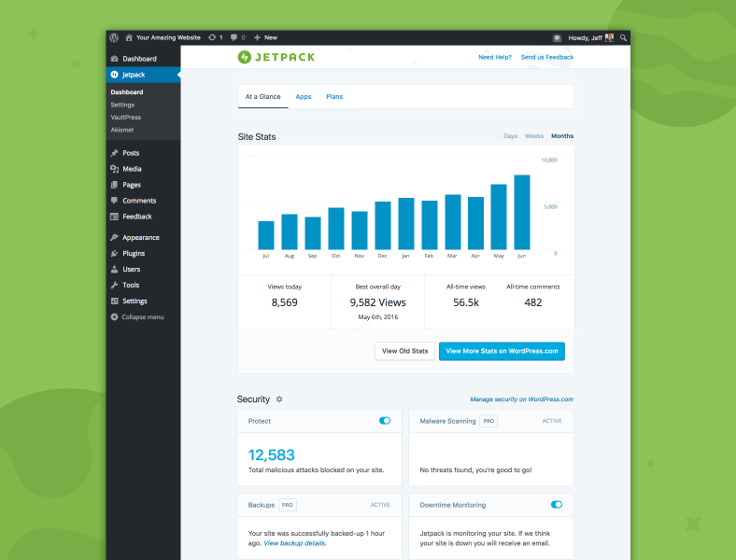This screenshot has height=560, width=736.
Task: Click View More Stats on WordPress.com button
Action: [x=502, y=351]
